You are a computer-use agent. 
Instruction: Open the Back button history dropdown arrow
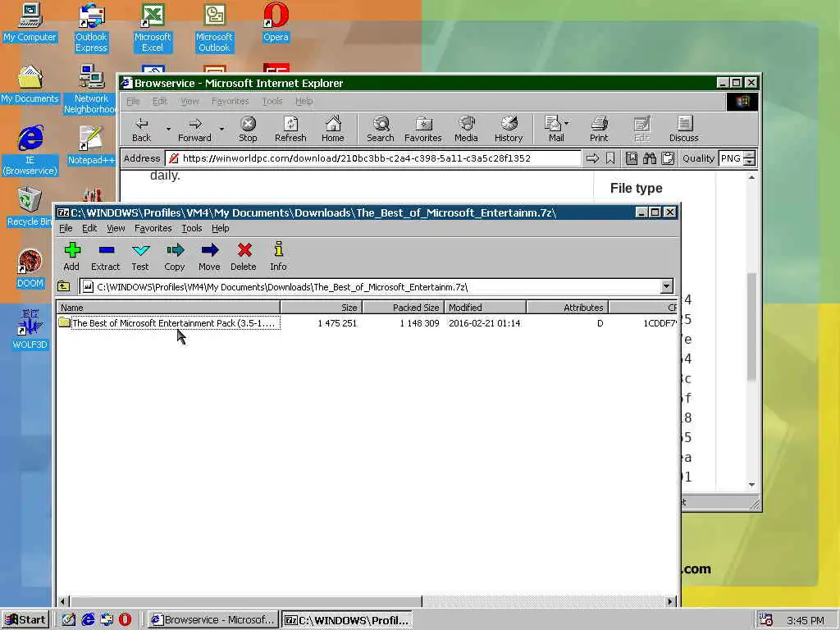pos(168,129)
